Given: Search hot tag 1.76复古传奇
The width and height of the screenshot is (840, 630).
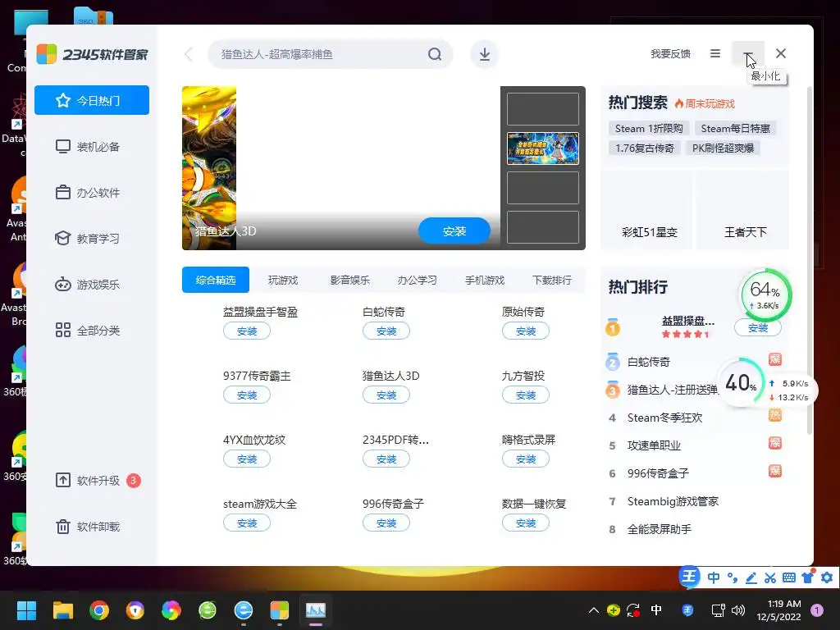Looking at the screenshot, I should pyautogui.click(x=645, y=148).
